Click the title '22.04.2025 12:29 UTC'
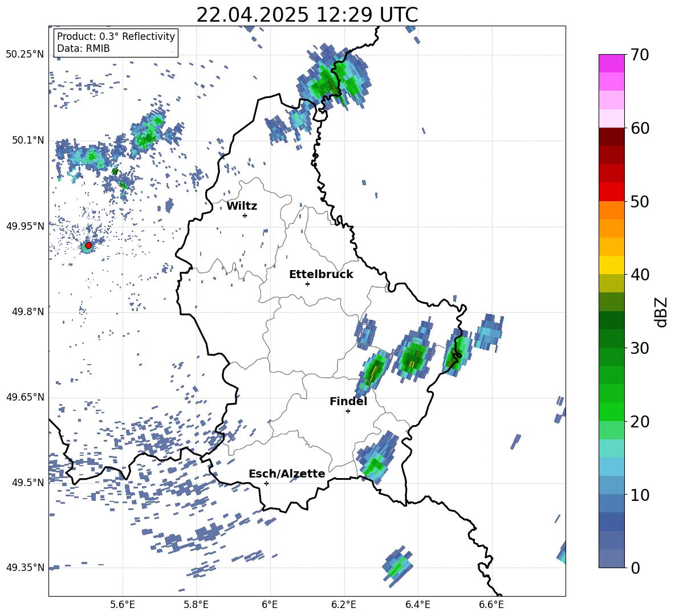Viewport: 675px width, 616px height. click(307, 15)
